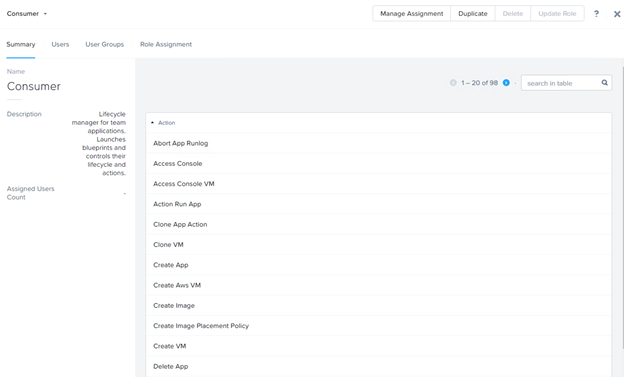The width and height of the screenshot is (624, 377).
Task: Click the Delete button
Action: coord(513,14)
